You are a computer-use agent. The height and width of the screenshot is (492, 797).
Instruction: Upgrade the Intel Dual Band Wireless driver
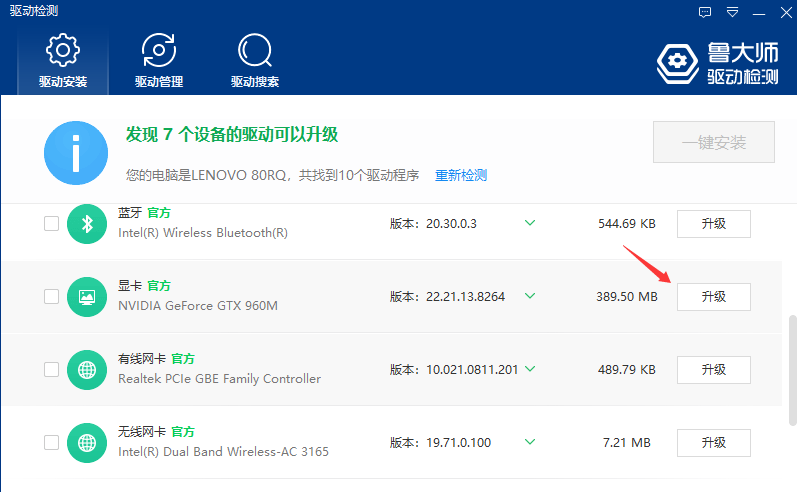714,443
